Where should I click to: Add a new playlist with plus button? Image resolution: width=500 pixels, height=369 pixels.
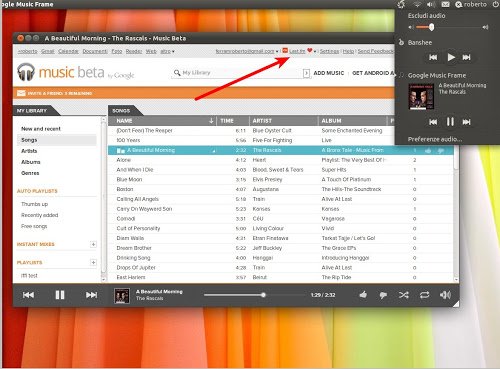(93, 263)
